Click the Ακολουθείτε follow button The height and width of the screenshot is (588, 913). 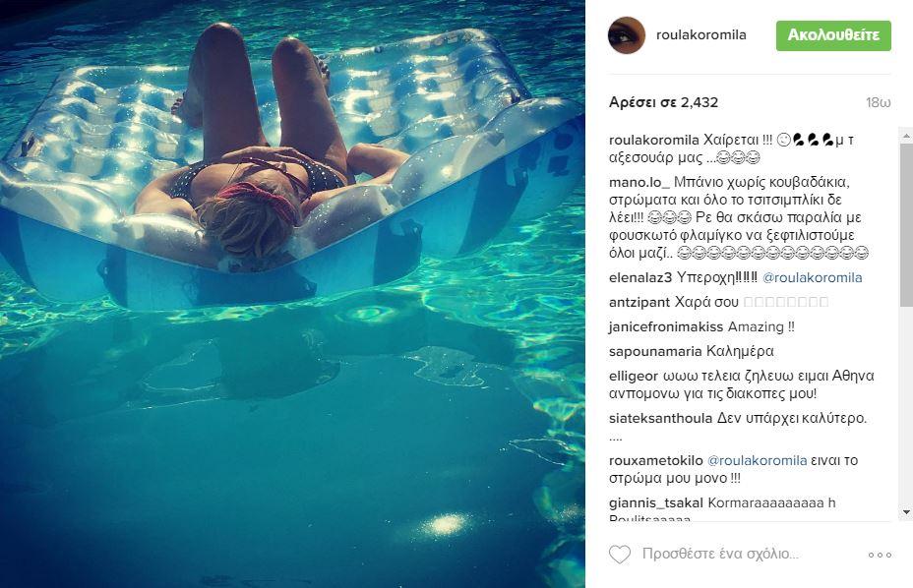pos(833,35)
